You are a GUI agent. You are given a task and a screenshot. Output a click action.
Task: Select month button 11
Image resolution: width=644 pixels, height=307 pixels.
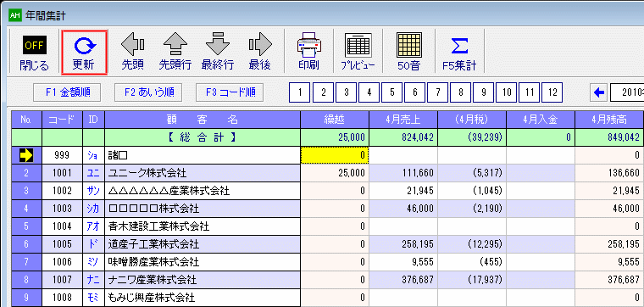[x=529, y=92]
